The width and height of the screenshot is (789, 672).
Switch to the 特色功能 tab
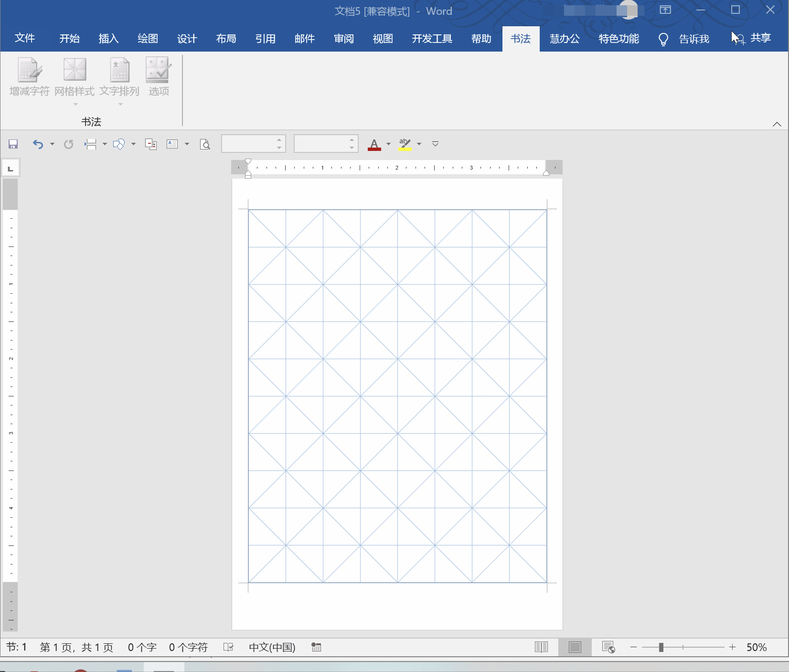point(618,39)
